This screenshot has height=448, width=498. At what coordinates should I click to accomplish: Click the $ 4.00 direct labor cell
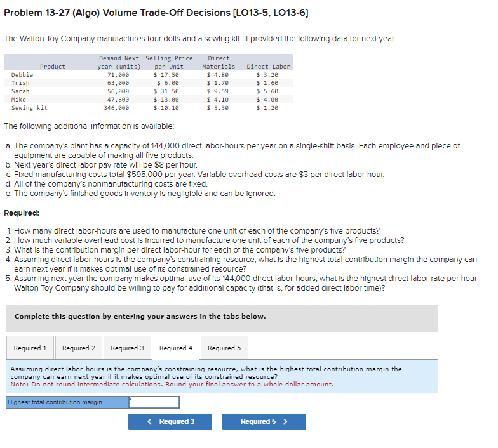pos(267,100)
